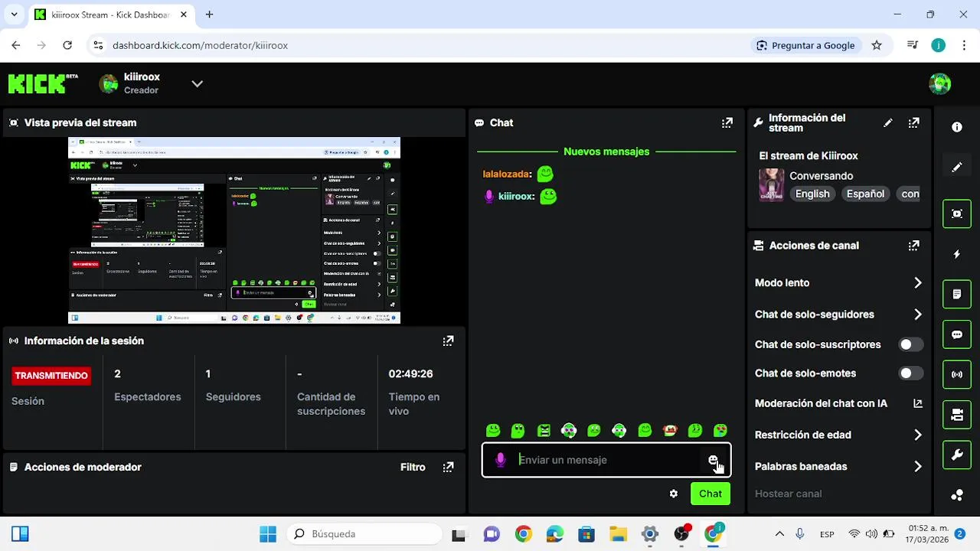
Task: Select the kiiiroox Stream browser tab
Action: pos(110,15)
